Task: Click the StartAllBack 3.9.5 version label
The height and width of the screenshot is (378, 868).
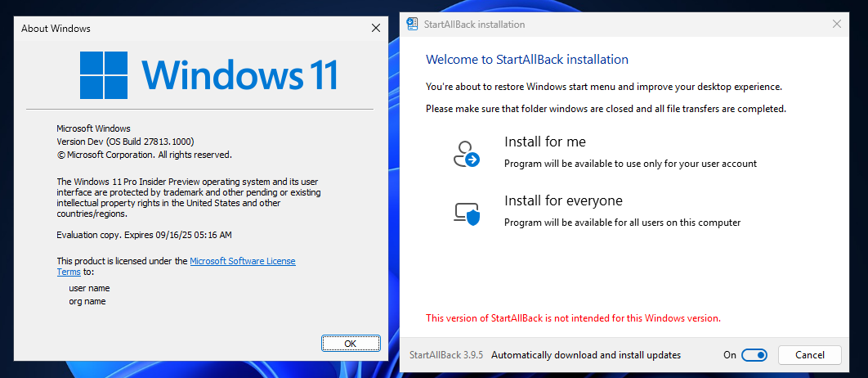Action: [x=446, y=355]
